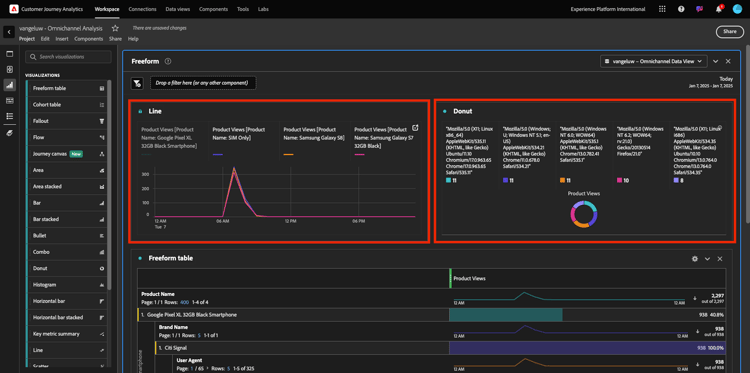The height and width of the screenshot is (373, 750).
Task: Open the Labs tab
Action: click(263, 9)
